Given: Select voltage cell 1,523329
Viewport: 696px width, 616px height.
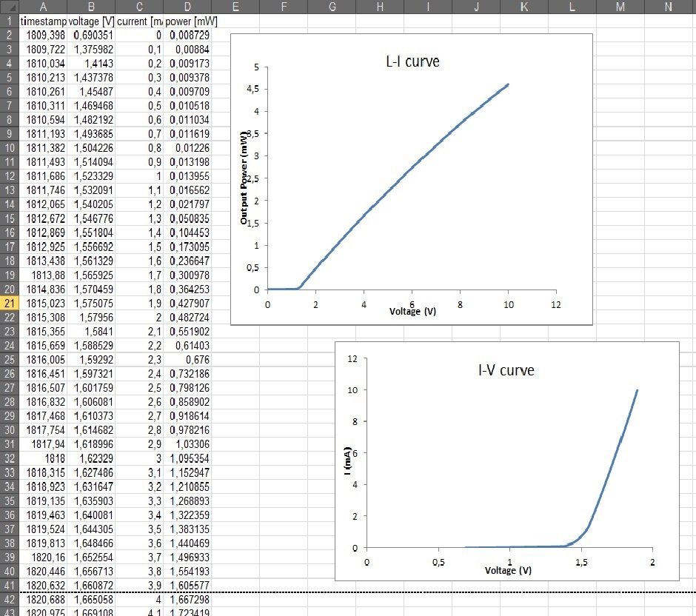Looking at the screenshot, I should click(91, 176).
